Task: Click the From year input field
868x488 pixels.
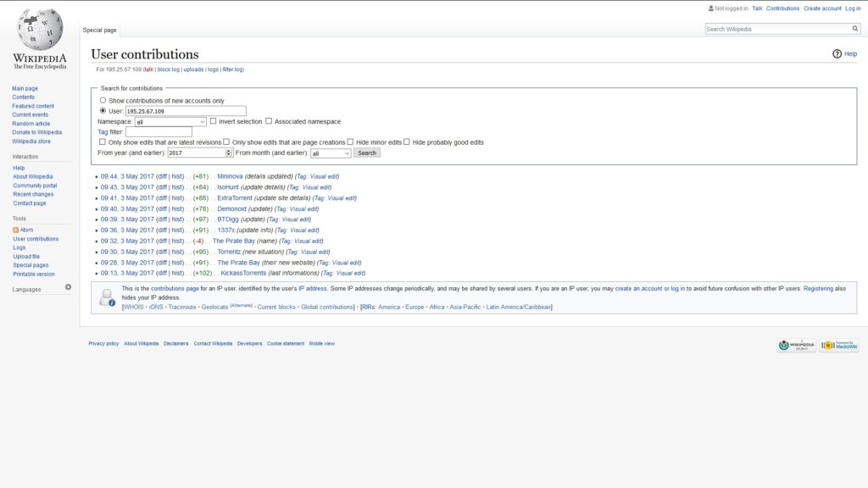Action: [197, 152]
